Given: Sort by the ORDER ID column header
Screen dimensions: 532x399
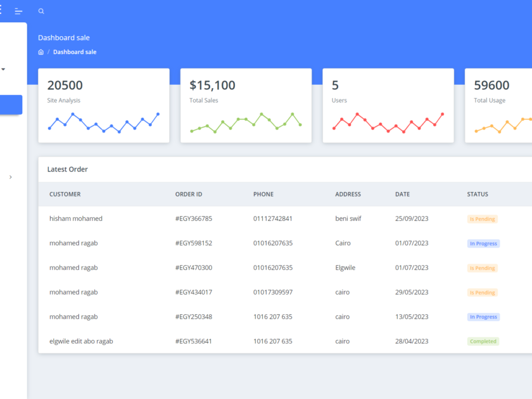Looking at the screenshot, I should click(x=189, y=194).
